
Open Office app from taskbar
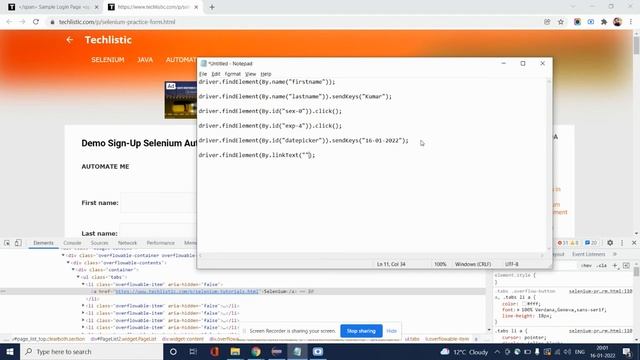[214, 351]
